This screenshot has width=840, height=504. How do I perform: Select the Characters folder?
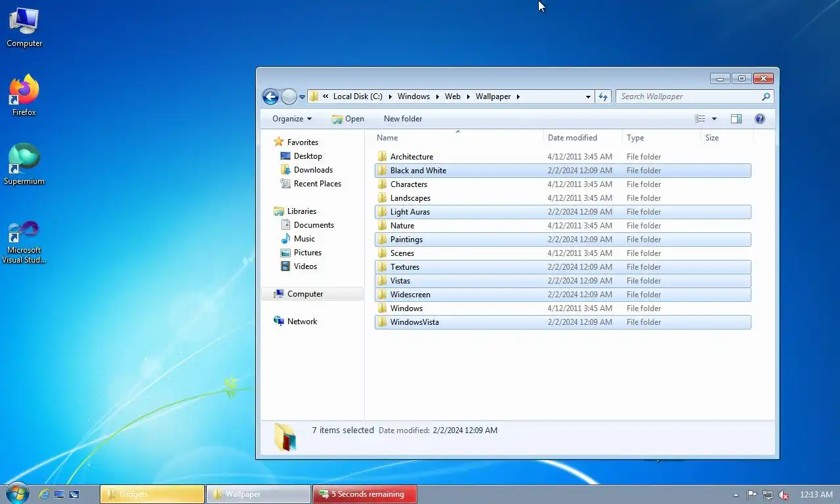[563, 184]
